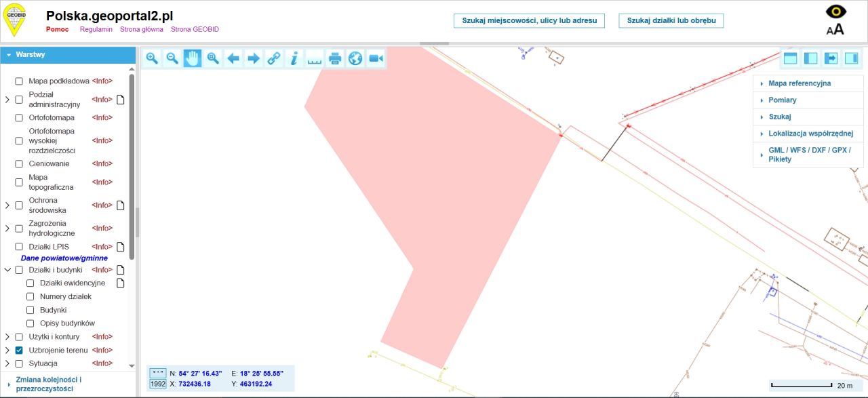Click the chain link share icon
Image resolution: width=868 pixels, height=398 pixels.
click(274, 58)
